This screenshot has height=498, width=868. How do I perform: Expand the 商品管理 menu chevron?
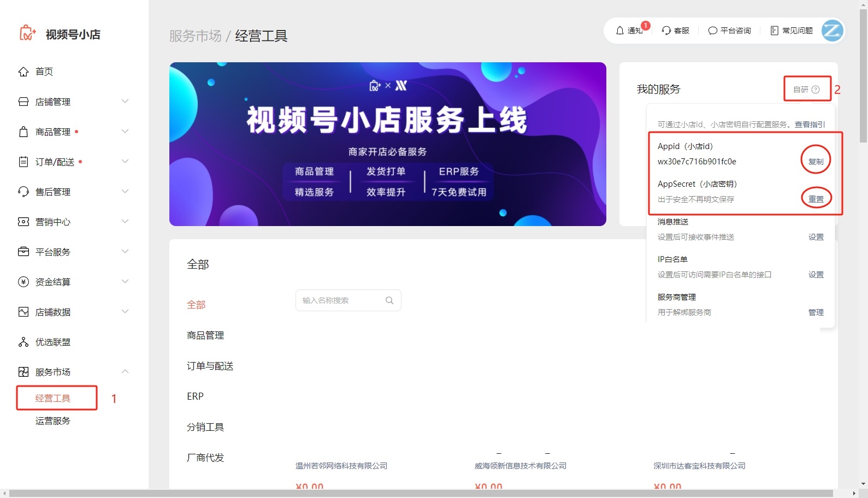click(125, 131)
